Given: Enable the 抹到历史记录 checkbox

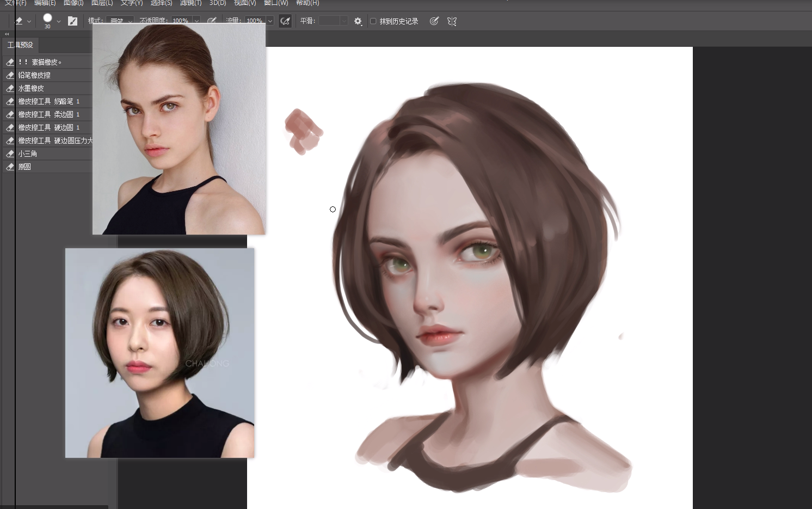Looking at the screenshot, I should 373,21.
